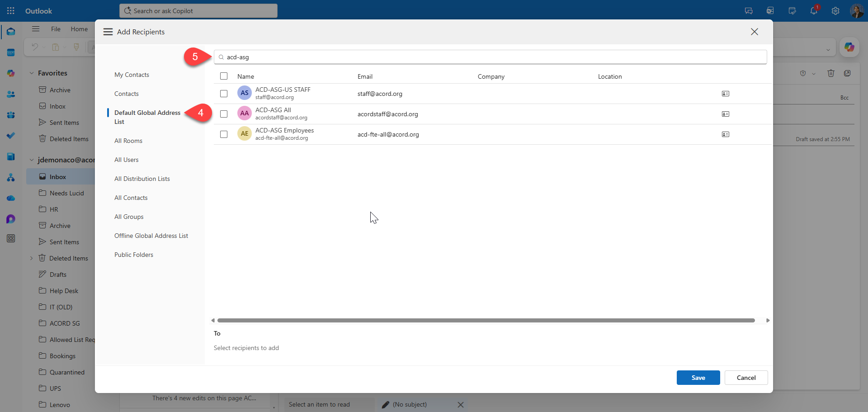Open Copilot from the top right

tap(849, 47)
